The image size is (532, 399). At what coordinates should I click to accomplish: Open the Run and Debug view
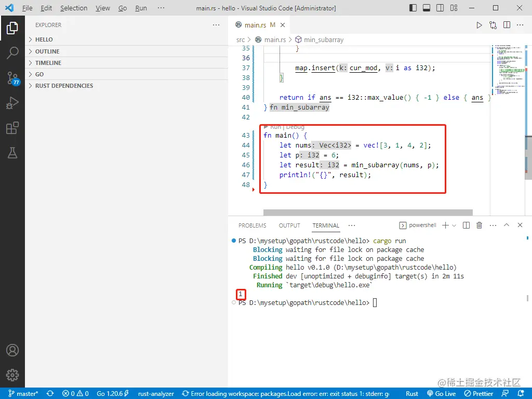pyautogui.click(x=12, y=103)
